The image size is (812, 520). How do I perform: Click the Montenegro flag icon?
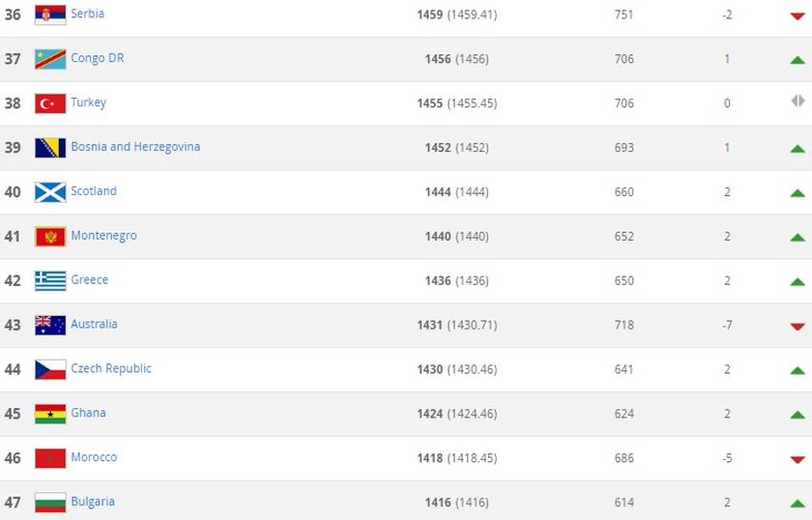click(50, 237)
